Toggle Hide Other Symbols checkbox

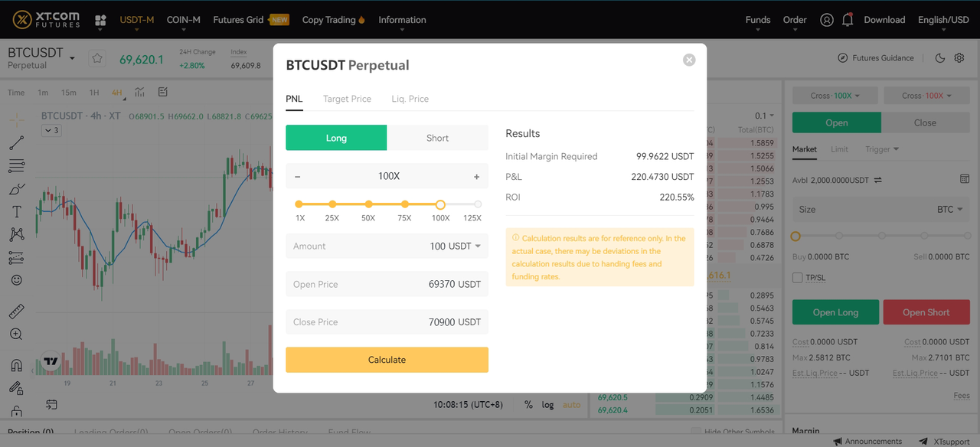click(695, 432)
